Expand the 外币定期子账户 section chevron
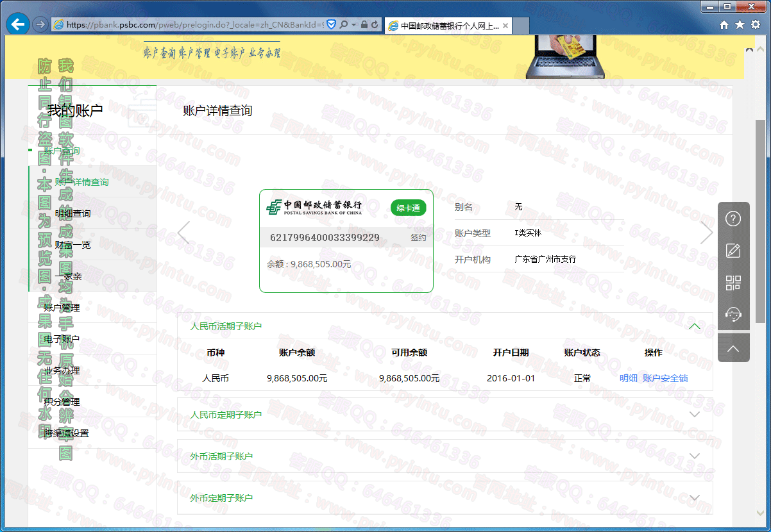 694,498
